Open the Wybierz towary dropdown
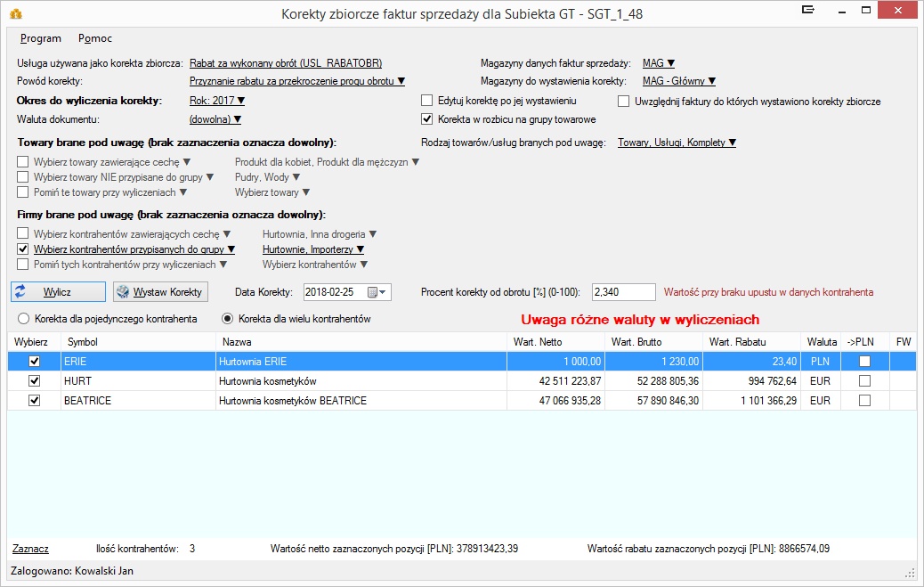Image resolution: width=924 pixels, height=587 pixels. [272, 192]
